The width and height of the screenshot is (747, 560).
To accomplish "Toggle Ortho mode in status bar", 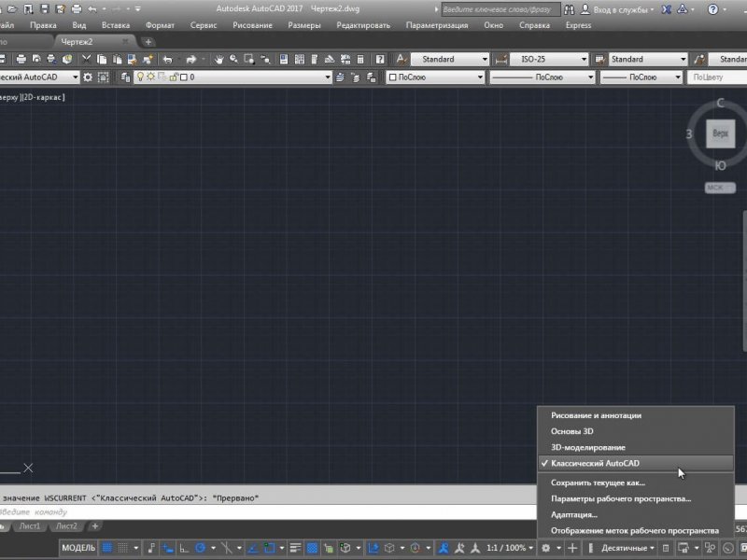I will point(183,548).
